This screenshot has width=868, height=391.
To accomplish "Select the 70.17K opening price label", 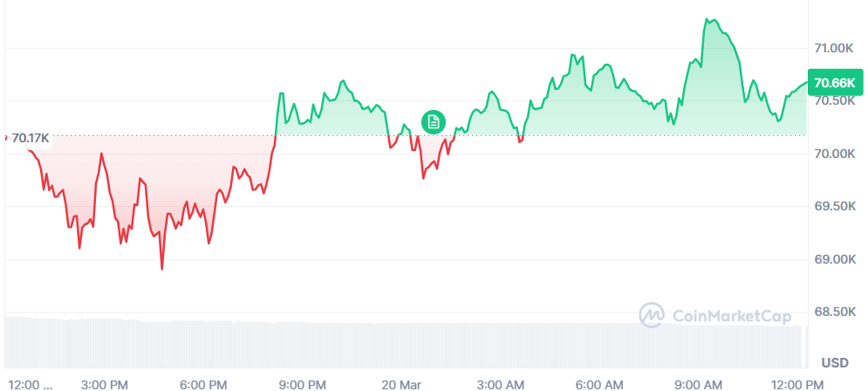I will (31, 137).
